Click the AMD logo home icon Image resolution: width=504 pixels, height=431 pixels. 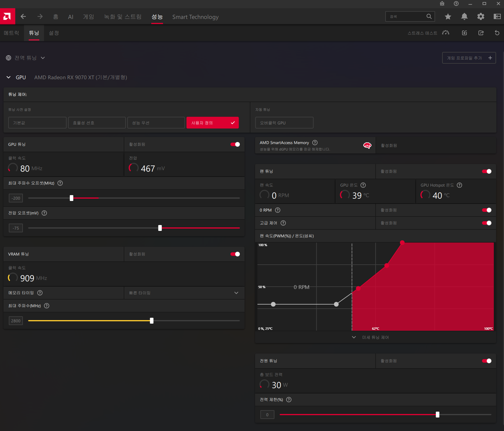pyautogui.click(x=7, y=16)
